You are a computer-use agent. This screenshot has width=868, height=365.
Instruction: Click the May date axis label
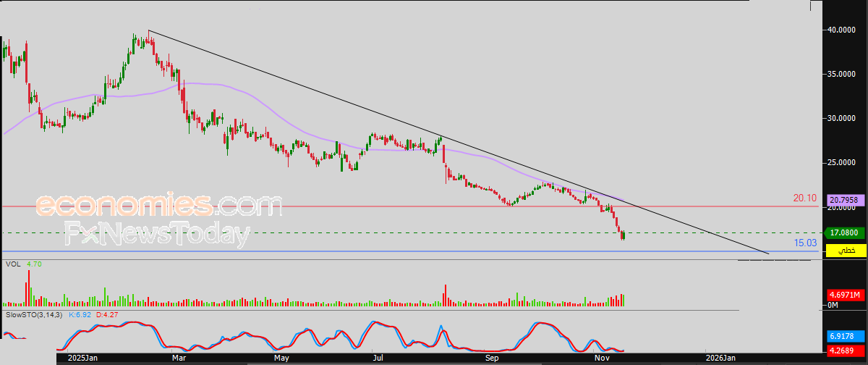[x=282, y=358]
